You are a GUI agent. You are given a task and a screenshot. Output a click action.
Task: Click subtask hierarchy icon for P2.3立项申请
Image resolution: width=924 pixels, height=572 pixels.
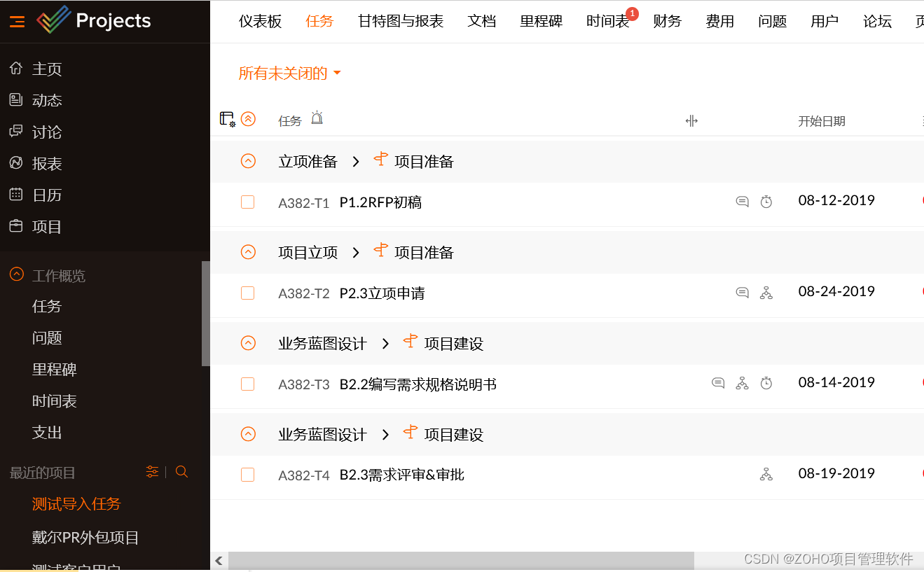[766, 293]
